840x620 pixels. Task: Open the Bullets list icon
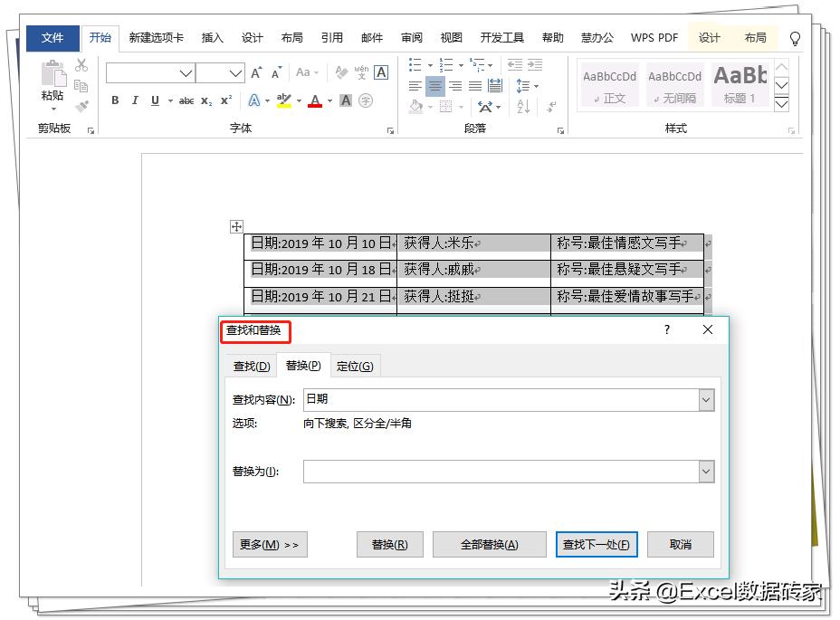tap(415, 64)
